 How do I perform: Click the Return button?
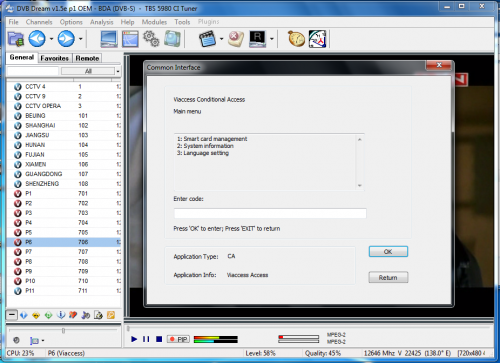point(388,277)
